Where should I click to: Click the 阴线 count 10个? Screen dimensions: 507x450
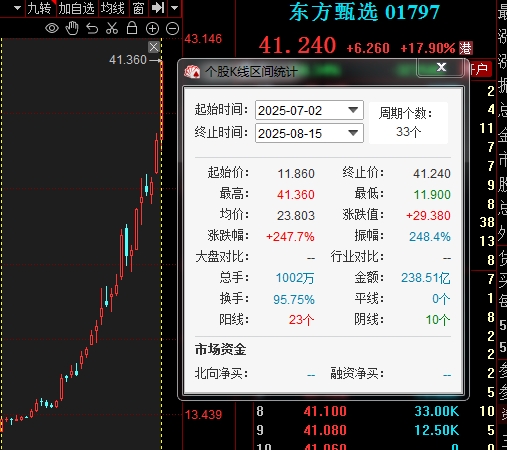438,320
